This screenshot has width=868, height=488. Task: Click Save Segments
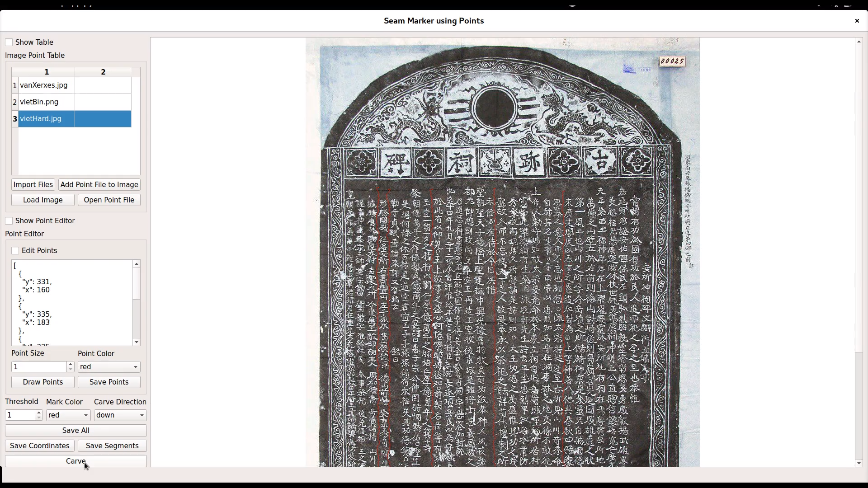pos(112,446)
